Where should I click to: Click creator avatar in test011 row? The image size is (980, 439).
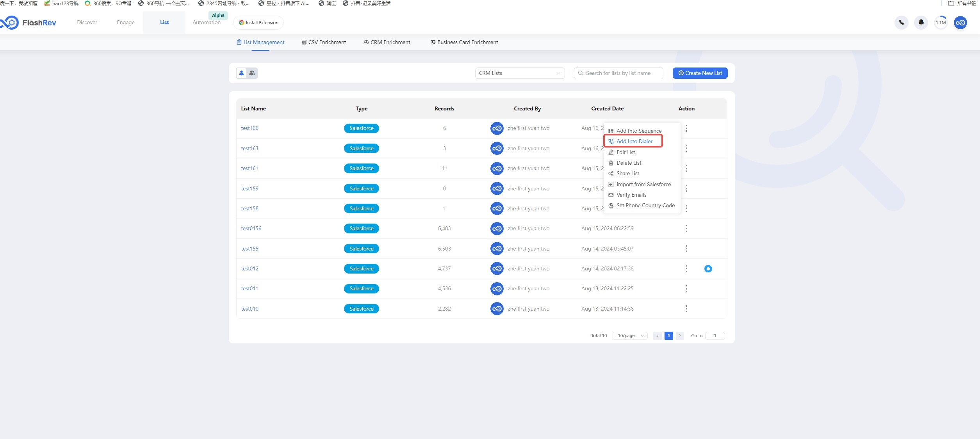497,289
